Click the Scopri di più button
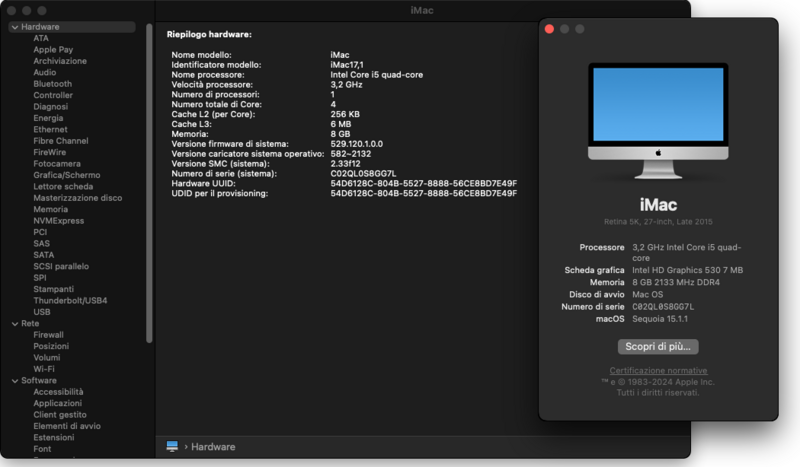 (x=658, y=347)
